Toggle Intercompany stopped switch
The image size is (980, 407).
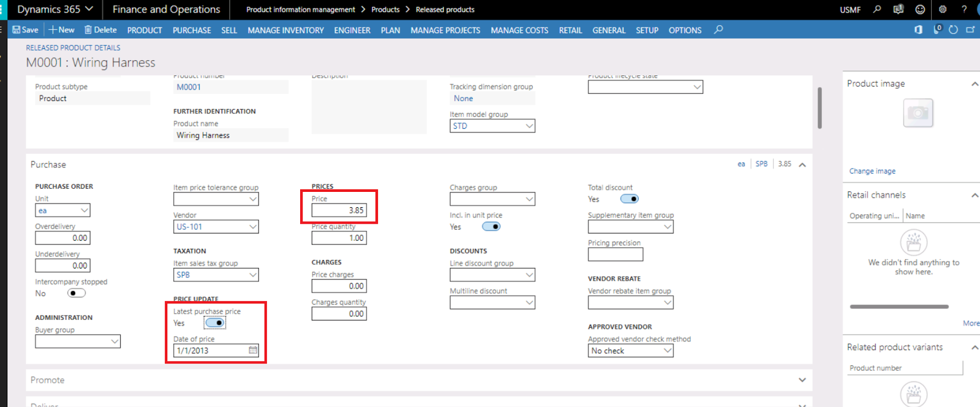pos(77,293)
